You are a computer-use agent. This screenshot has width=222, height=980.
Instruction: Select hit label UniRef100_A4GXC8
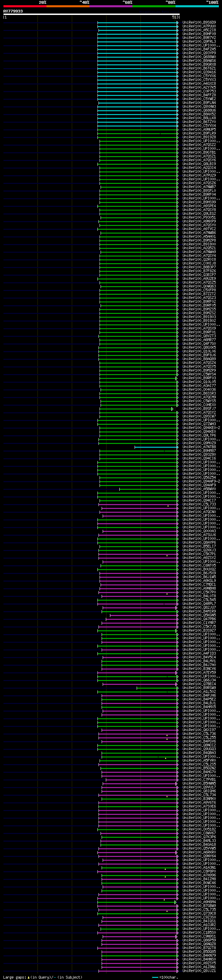point(199,84)
